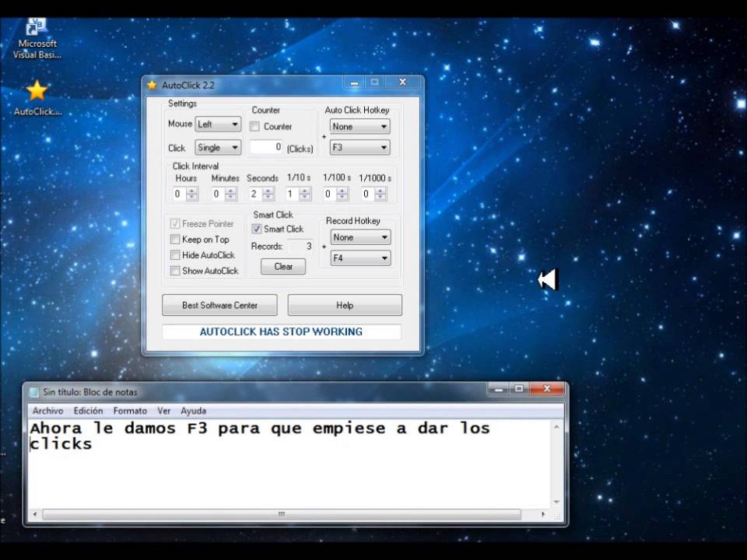747x560 pixels.
Task: Click the 1/10 s value field showing 1
Action: pyautogui.click(x=293, y=194)
